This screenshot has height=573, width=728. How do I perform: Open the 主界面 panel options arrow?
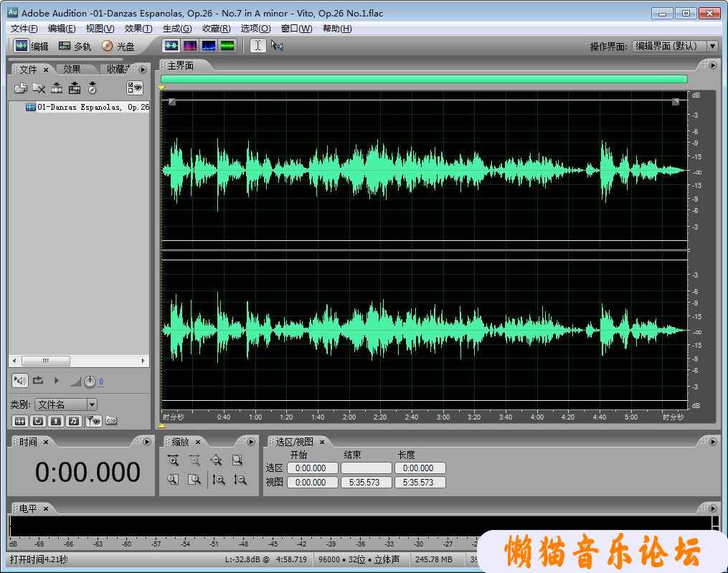713,65
